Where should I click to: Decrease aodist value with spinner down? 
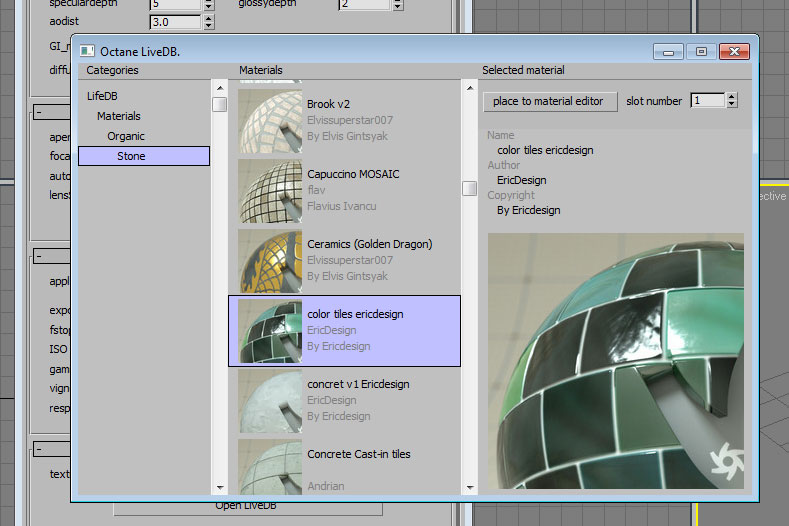(x=209, y=26)
